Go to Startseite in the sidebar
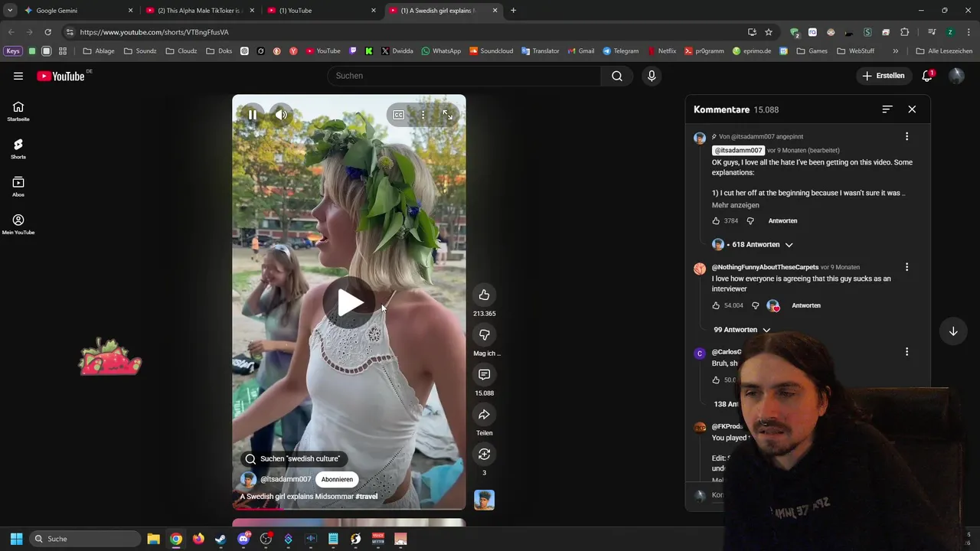This screenshot has width=980, height=551. 18,111
